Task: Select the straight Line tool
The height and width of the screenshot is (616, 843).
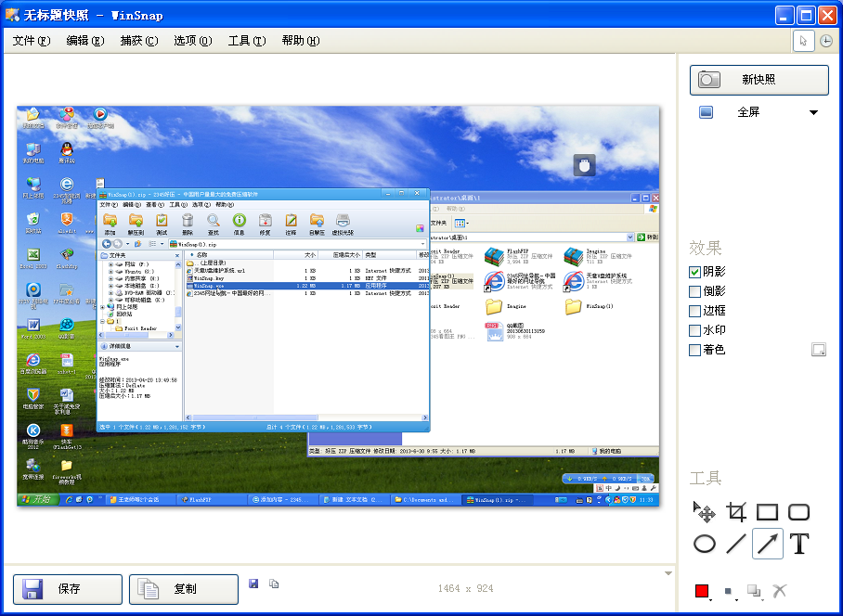Action: pos(736,544)
